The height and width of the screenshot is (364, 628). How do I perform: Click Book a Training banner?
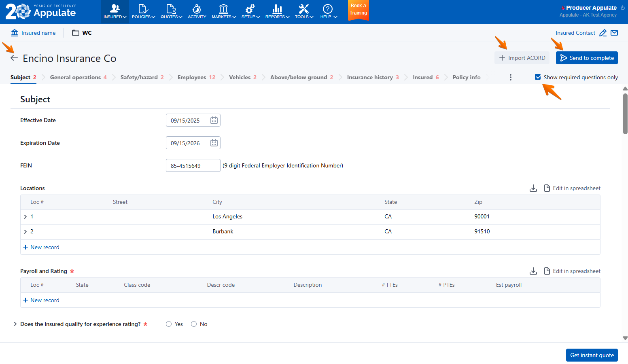point(358,10)
